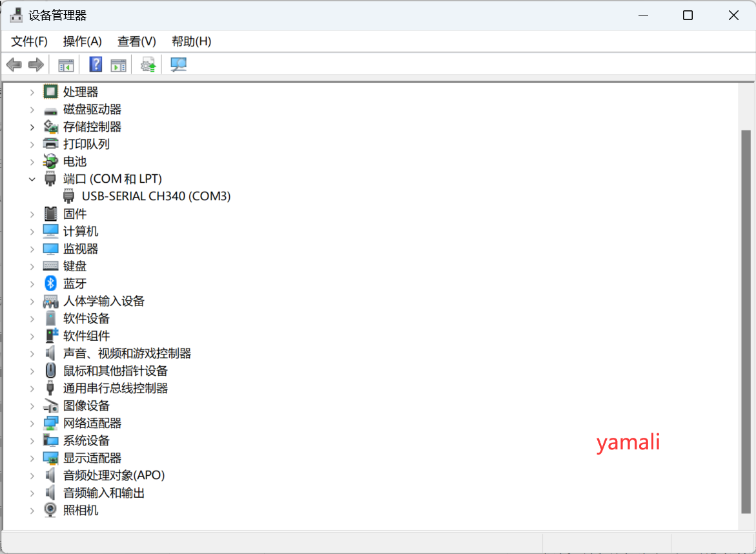The height and width of the screenshot is (554, 756).
Task: Toggle the show/hide action pane icon
Action: click(x=118, y=65)
